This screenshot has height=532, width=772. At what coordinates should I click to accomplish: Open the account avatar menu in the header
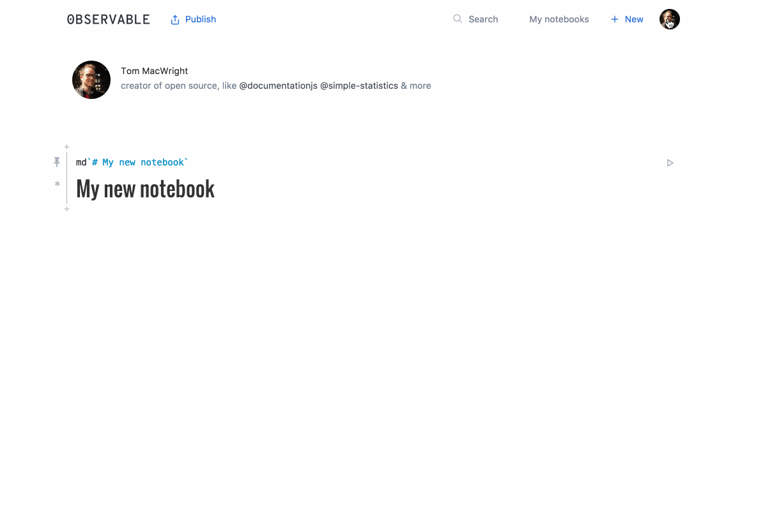point(669,19)
